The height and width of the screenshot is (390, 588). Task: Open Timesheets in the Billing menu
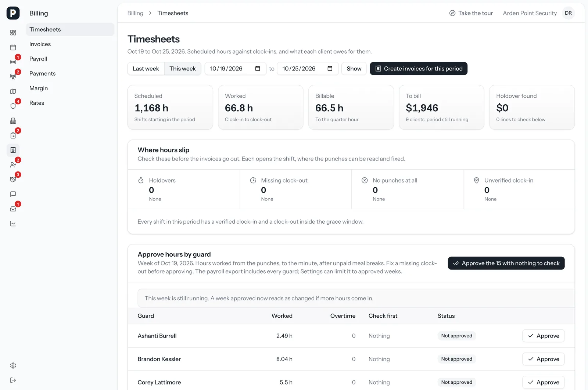coord(70,29)
